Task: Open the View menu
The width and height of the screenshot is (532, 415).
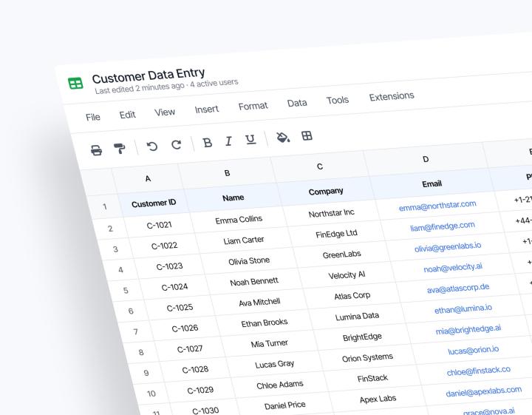Action: tap(165, 112)
